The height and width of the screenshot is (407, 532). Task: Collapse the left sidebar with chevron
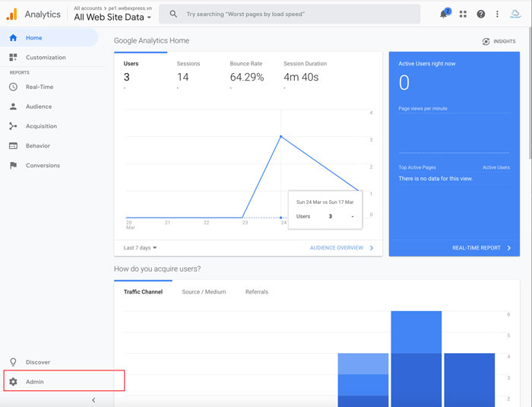click(93, 400)
